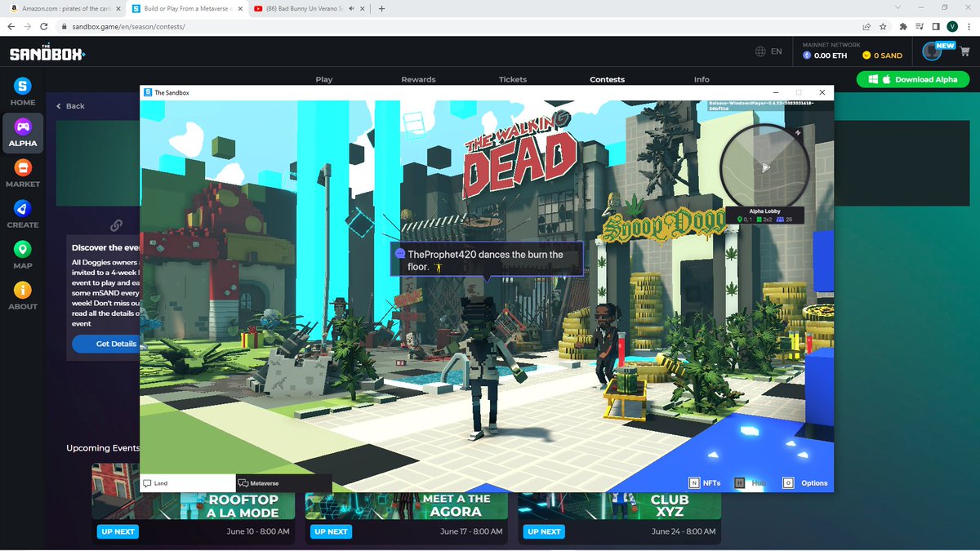Select the ALPHA gamepad sidebar icon
This screenshot has width=980, height=551.
pyautogui.click(x=23, y=127)
